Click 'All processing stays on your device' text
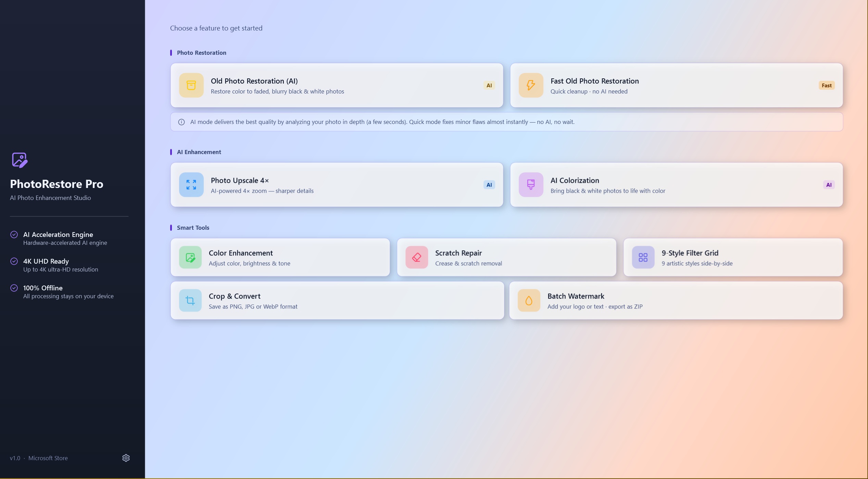 click(x=68, y=296)
